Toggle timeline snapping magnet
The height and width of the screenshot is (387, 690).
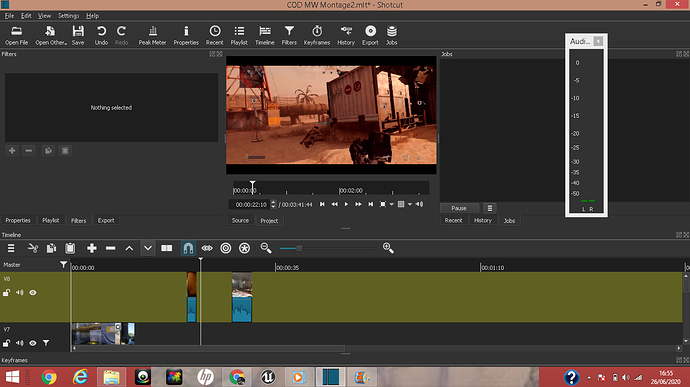(x=188, y=248)
